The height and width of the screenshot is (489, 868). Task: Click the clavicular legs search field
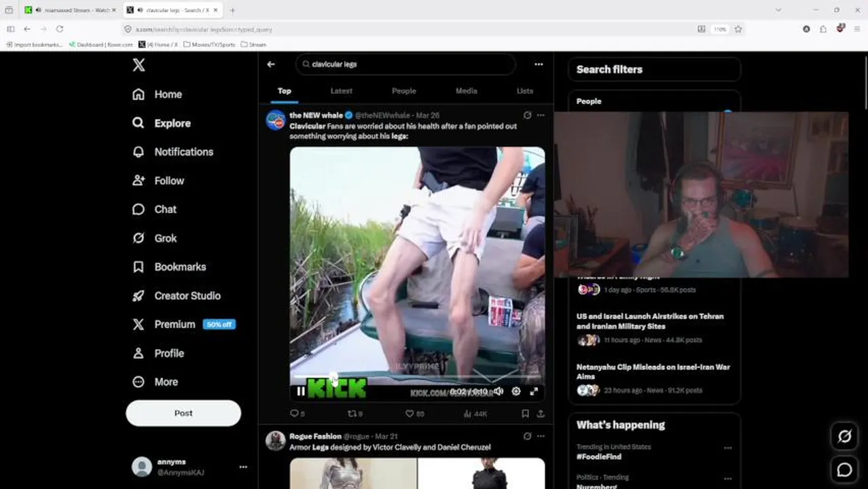click(405, 64)
